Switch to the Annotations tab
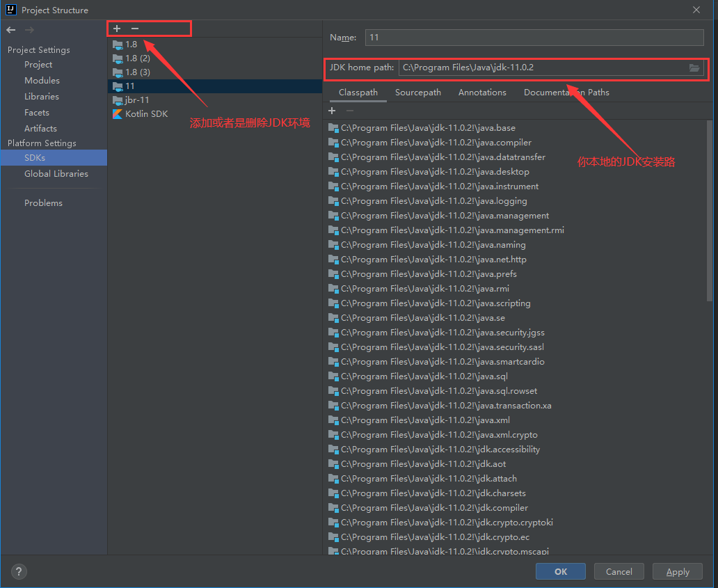The width and height of the screenshot is (718, 588). (482, 93)
